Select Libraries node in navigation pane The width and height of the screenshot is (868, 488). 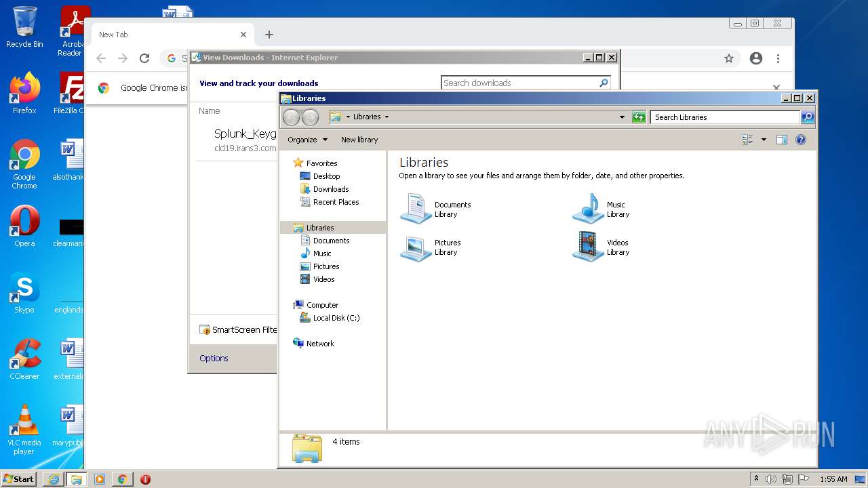320,228
